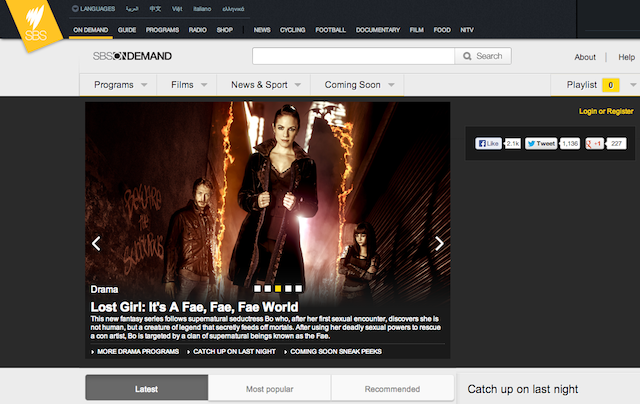The image size is (640, 404).
Task: Click the Tweet button
Action: coord(541,144)
